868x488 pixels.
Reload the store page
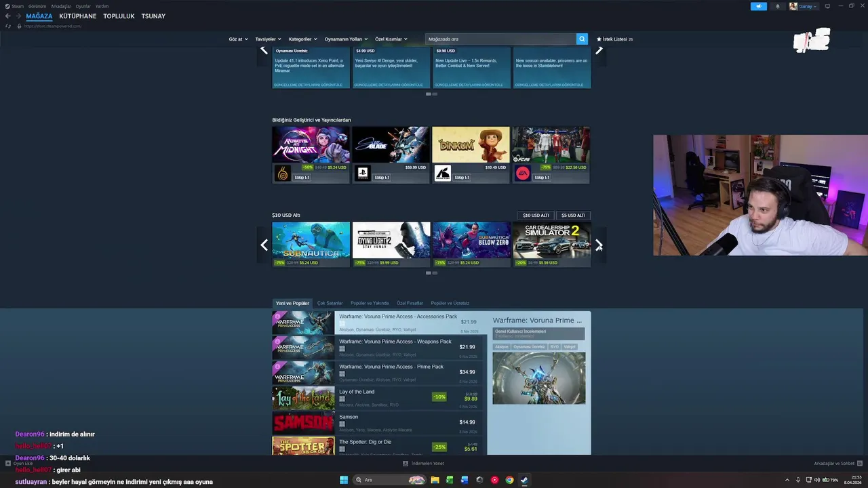coord(8,26)
